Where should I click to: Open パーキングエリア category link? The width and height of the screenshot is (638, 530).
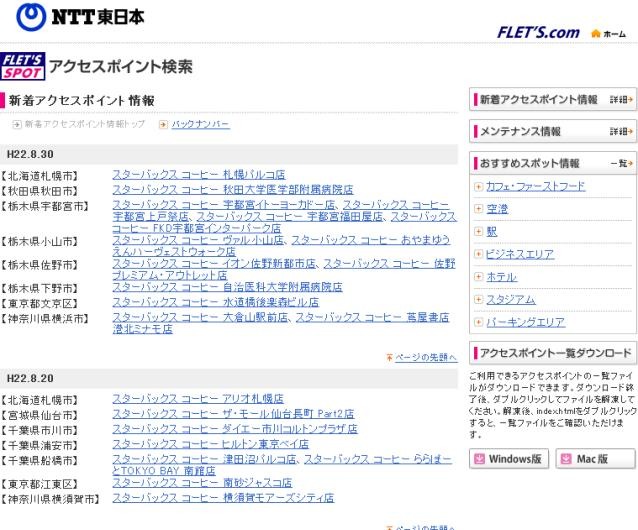[x=526, y=323]
